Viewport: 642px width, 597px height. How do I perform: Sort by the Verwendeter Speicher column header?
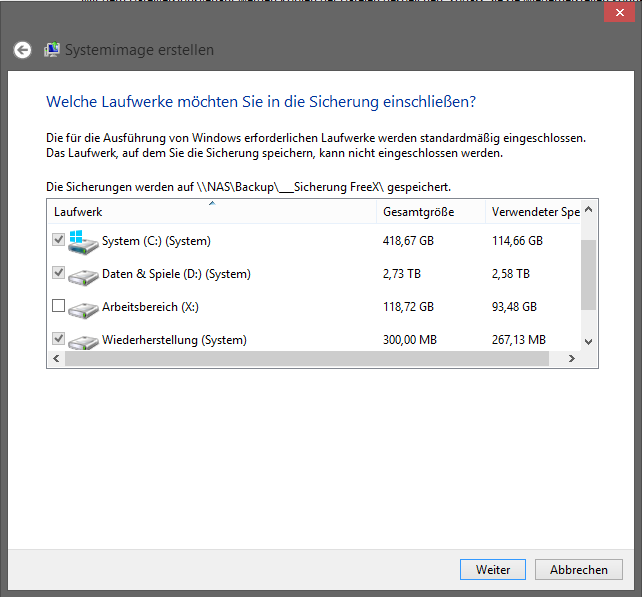(533, 212)
